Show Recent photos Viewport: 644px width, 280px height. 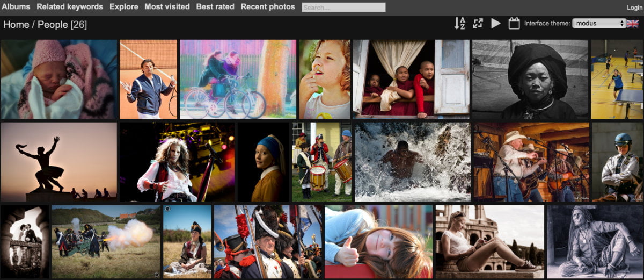tap(268, 7)
